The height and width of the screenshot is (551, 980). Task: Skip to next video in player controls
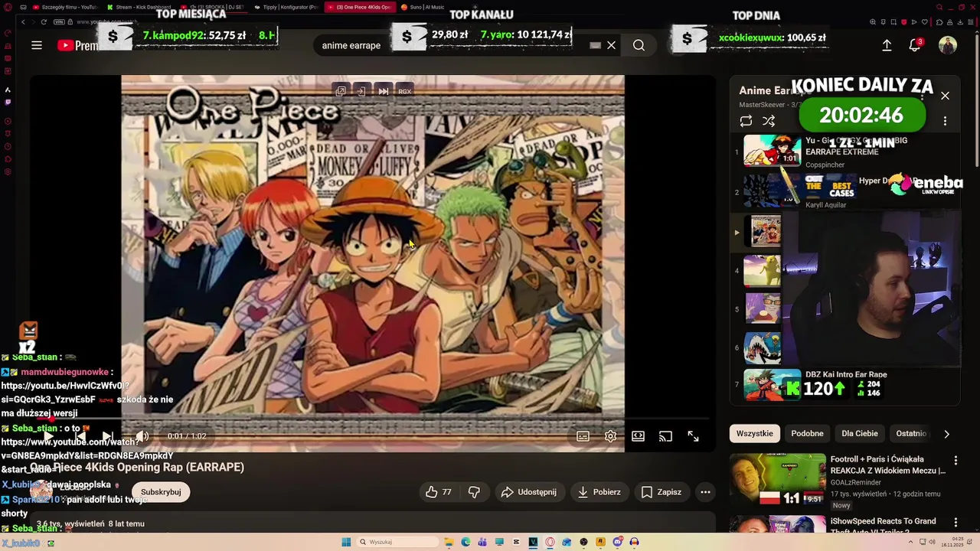[x=108, y=436]
